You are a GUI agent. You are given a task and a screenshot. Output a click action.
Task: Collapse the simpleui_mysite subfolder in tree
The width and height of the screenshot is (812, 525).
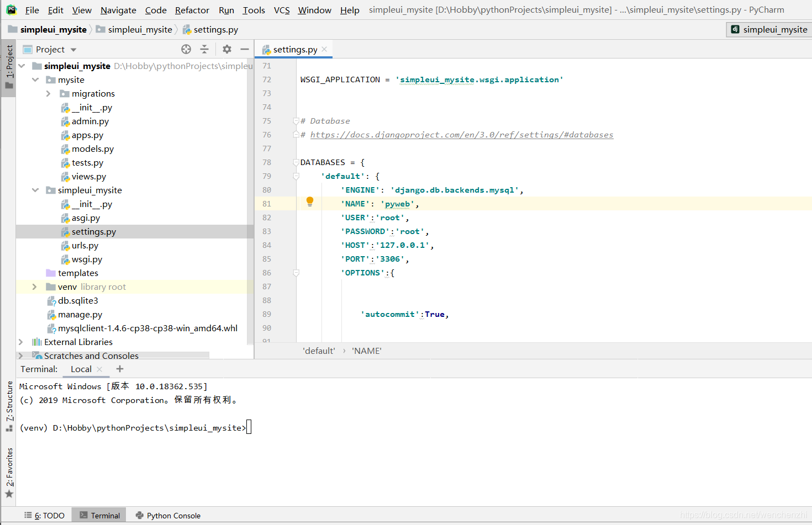click(x=35, y=190)
